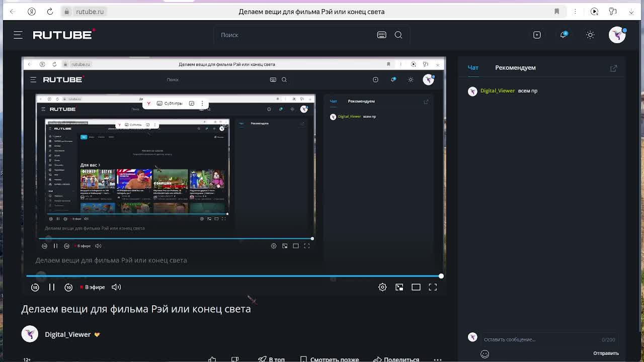Image resolution: width=644 pixels, height=362 pixels.
Task: Click the progress bar end handle
Action: click(441, 276)
